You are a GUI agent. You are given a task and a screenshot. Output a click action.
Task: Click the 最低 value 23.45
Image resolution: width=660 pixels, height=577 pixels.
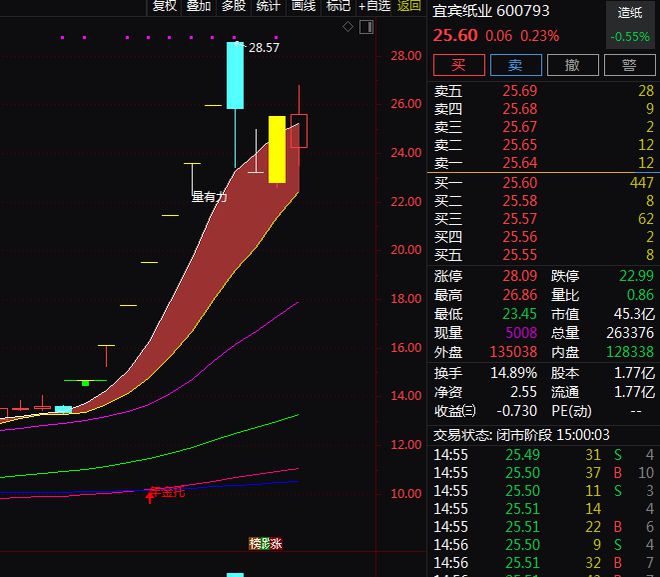pyautogui.click(x=520, y=314)
